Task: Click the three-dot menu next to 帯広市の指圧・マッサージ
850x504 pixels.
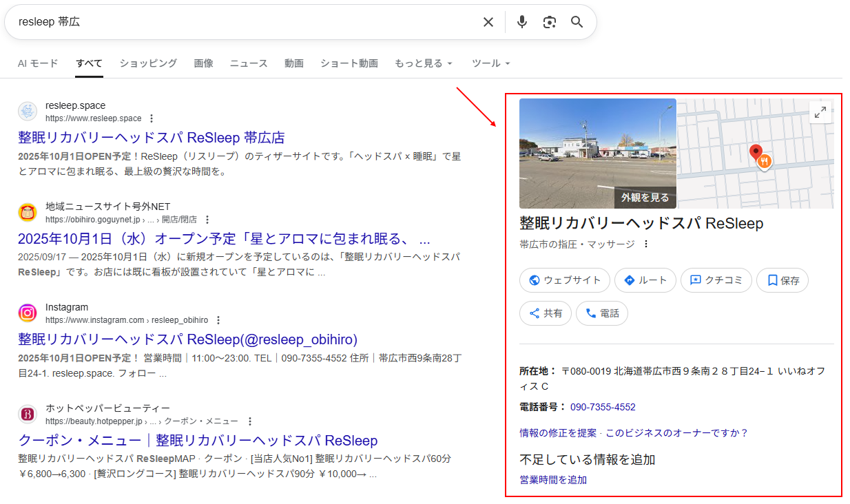Action: [x=646, y=244]
